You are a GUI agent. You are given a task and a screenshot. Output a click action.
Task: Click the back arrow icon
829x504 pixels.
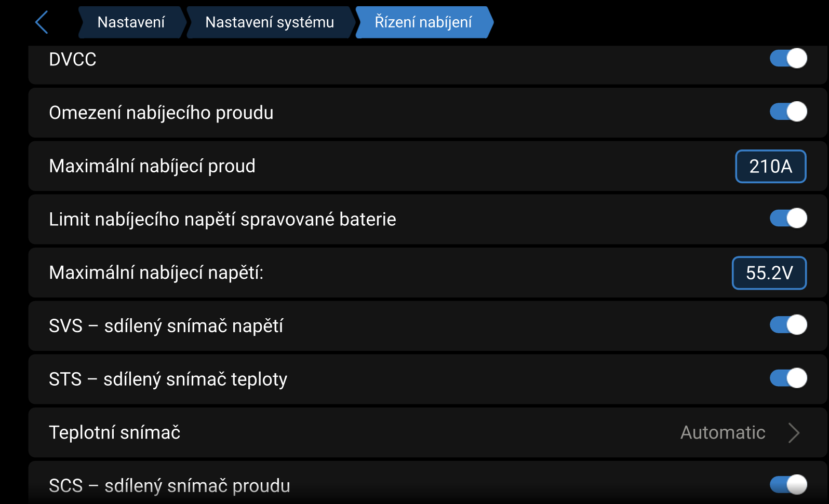pos(42,22)
